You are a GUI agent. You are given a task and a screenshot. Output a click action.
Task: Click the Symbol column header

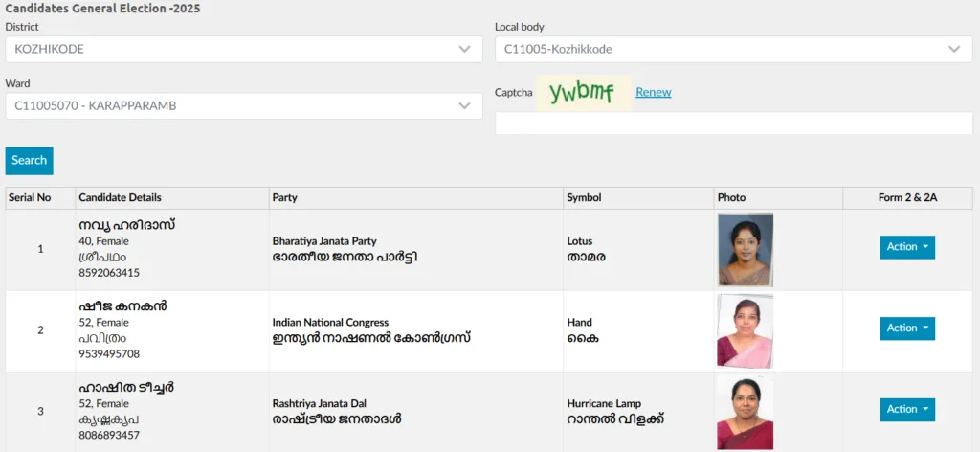[x=584, y=198]
